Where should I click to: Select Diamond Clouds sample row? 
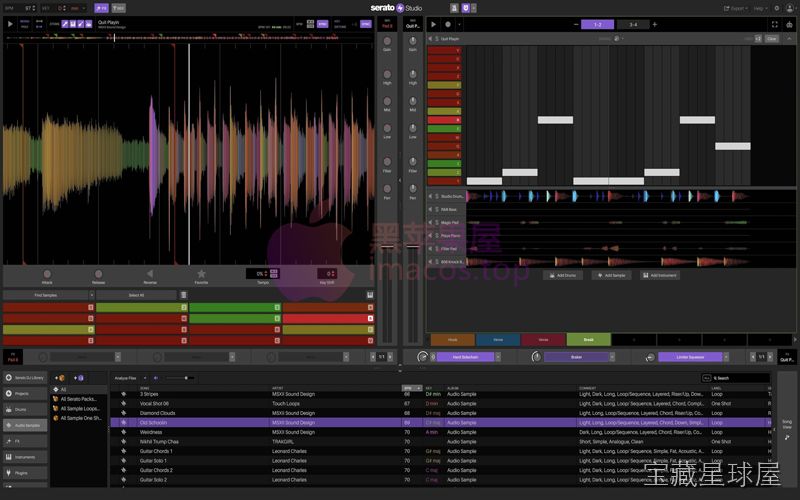pos(440,413)
